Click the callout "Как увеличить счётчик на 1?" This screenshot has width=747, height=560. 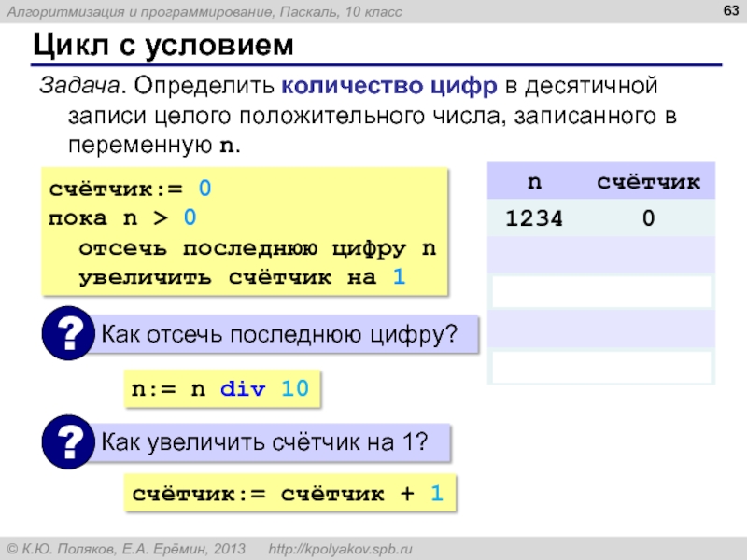point(264,442)
